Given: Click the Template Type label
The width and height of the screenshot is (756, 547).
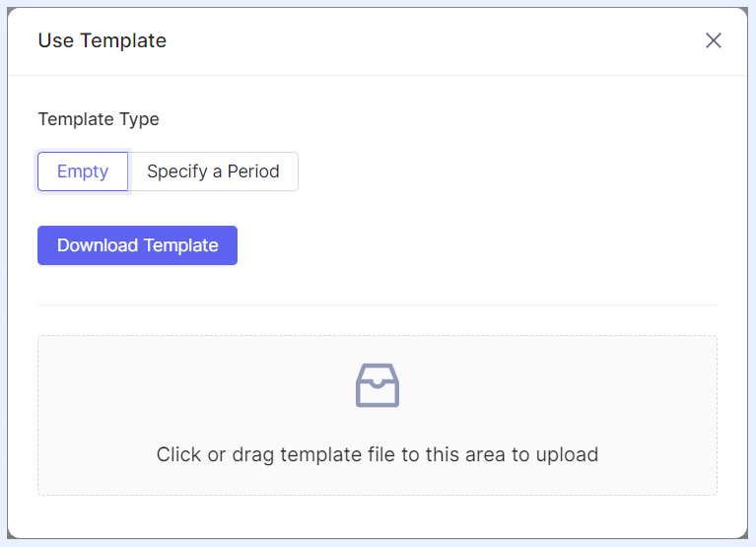Looking at the screenshot, I should [x=99, y=119].
